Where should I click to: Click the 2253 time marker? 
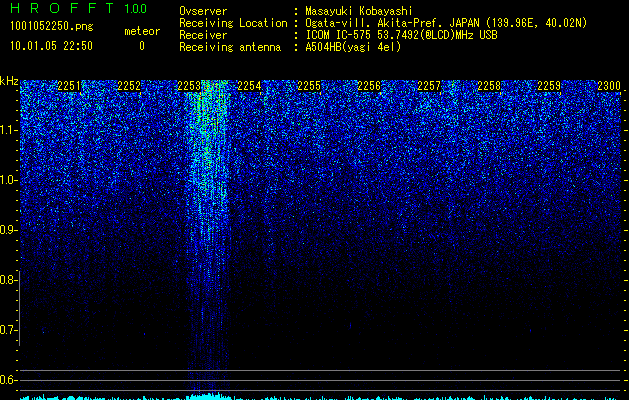point(189,86)
